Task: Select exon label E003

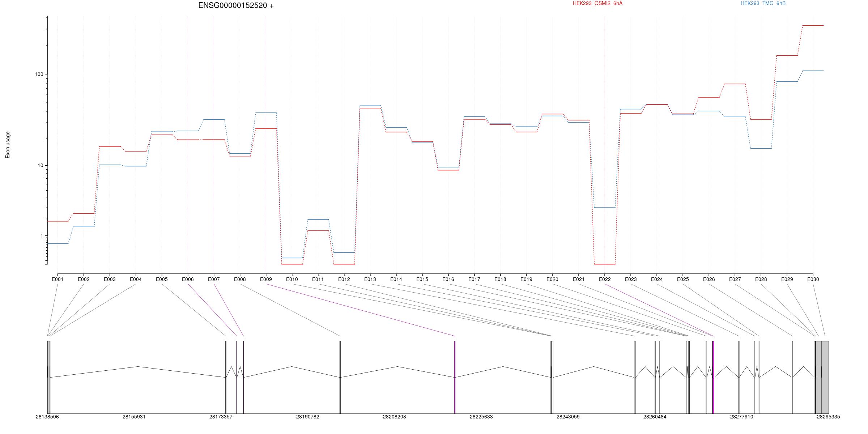Action: pos(110,279)
